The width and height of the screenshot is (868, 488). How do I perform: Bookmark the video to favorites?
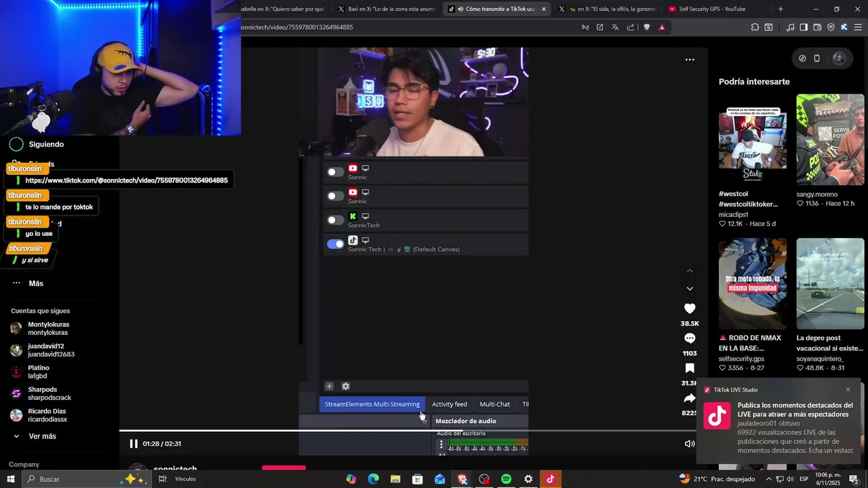click(690, 368)
